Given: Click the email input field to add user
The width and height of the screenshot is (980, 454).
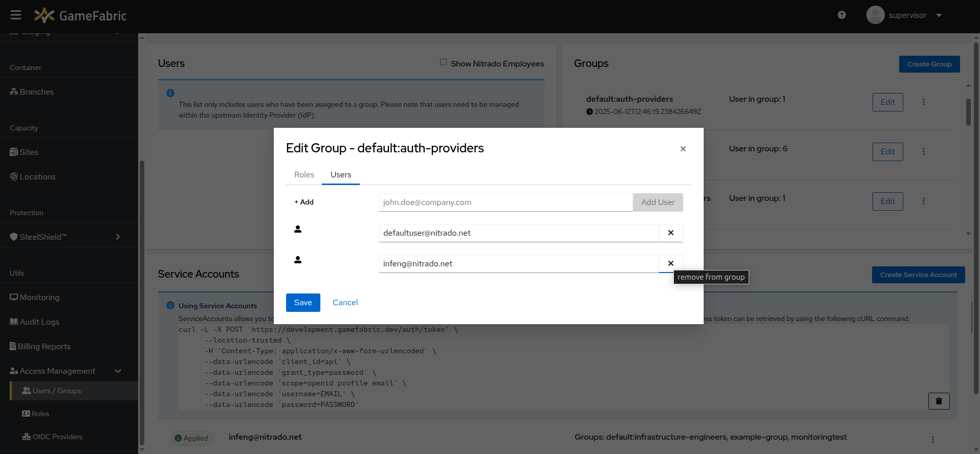Looking at the screenshot, I should (506, 202).
